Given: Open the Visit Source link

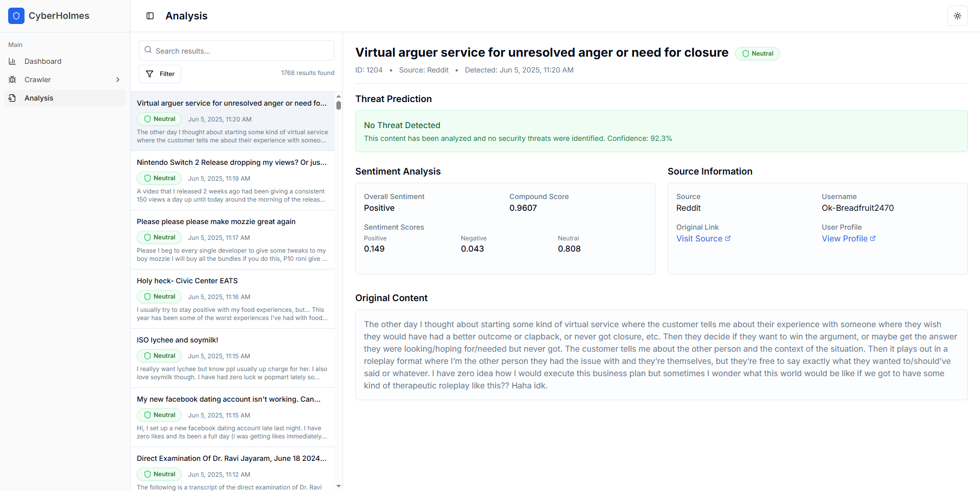Looking at the screenshot, I should pos(703,238).
